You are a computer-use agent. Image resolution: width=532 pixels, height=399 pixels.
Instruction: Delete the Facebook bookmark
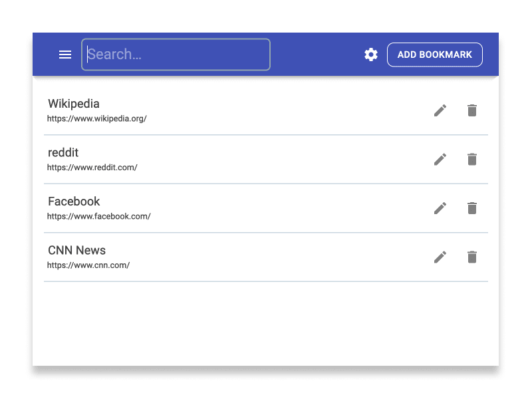[472, 208]
